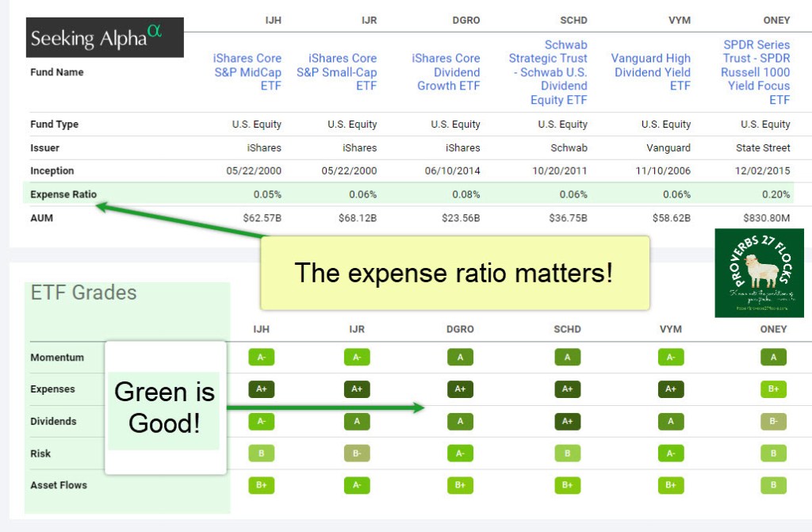812x532 pixels.
Task: Click the SCHD column header in ETF Grades
Action: 567,329
